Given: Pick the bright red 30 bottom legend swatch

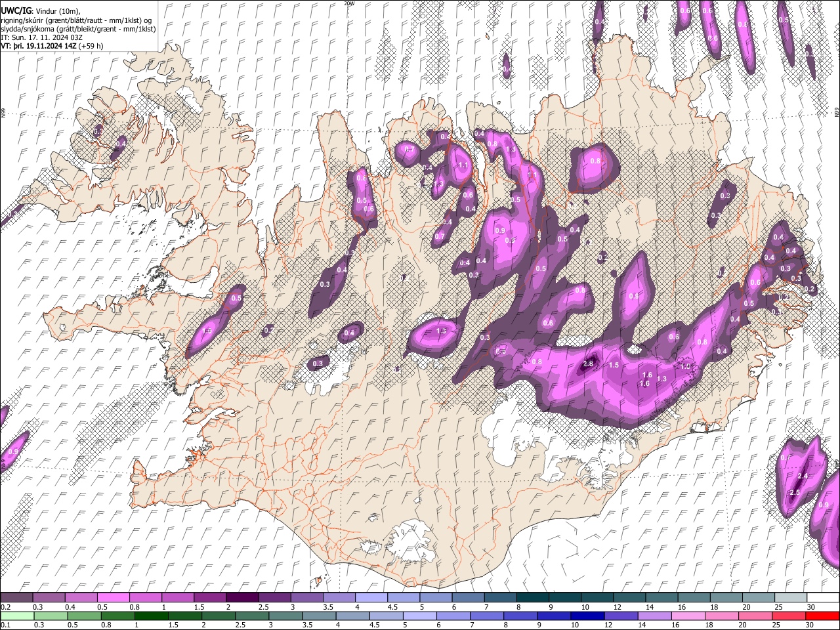Looking at the screenshot, I should (x=824, y=616).
